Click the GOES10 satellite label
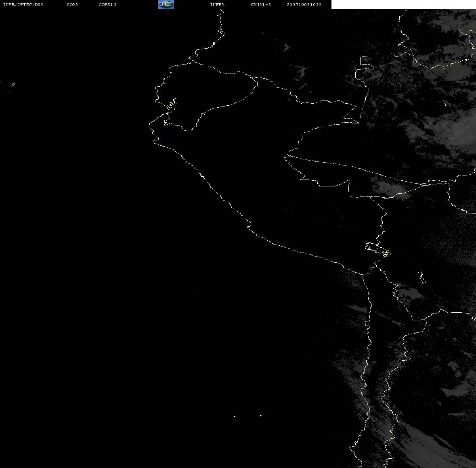This screenshot has width=476, height=468. 107,4
